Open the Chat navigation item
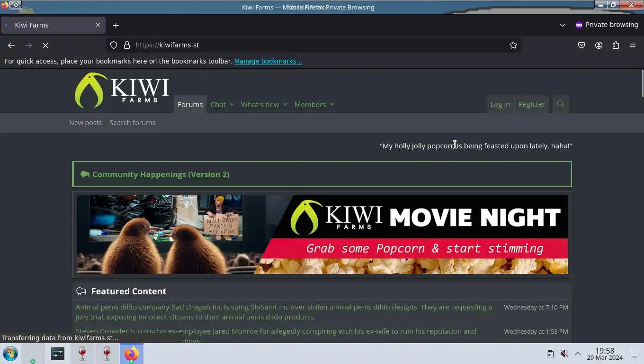This screenshot has height=364, width=644. coord(218,105)
